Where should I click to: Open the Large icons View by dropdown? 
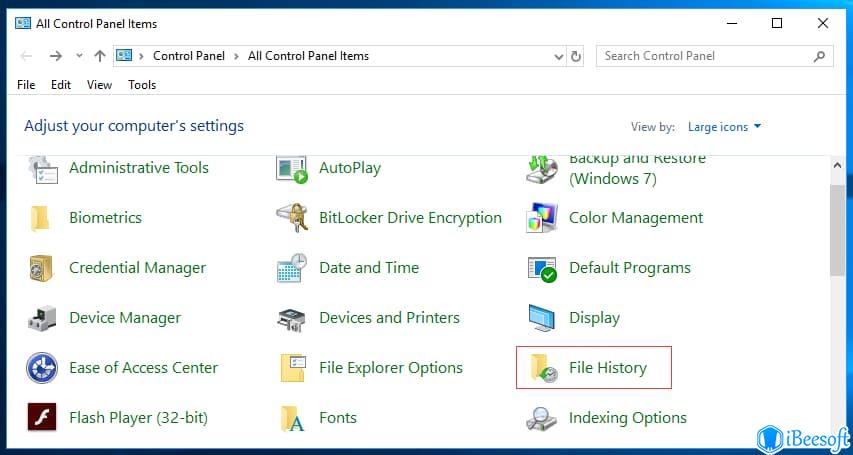[x=724, y=127]
